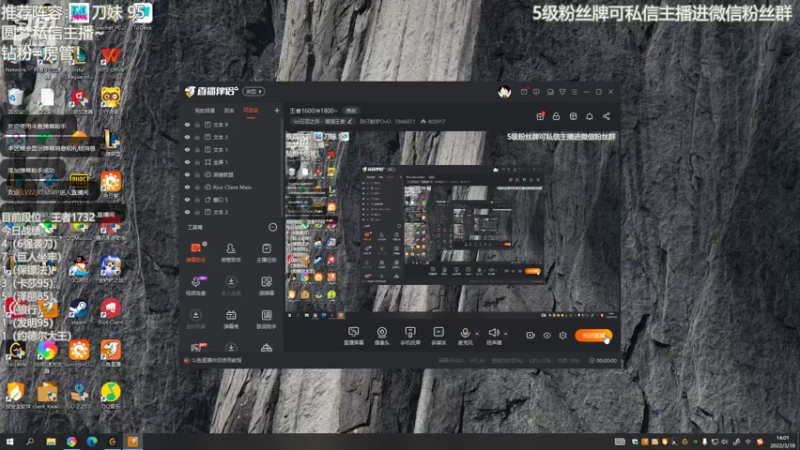The height and width of the screenshot is (450, 800).
Task: Click the 修改 button beside stream title
Action: pos(351,110)
